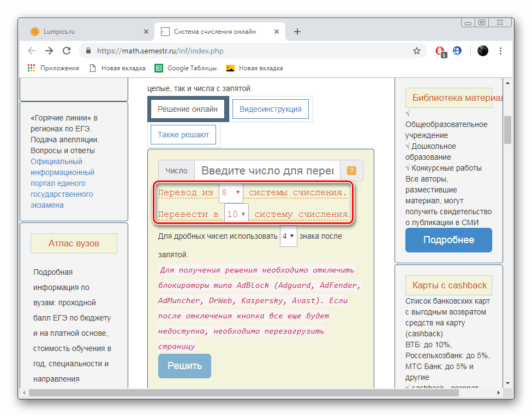Go back with the browser back arrow

[32, 51]
